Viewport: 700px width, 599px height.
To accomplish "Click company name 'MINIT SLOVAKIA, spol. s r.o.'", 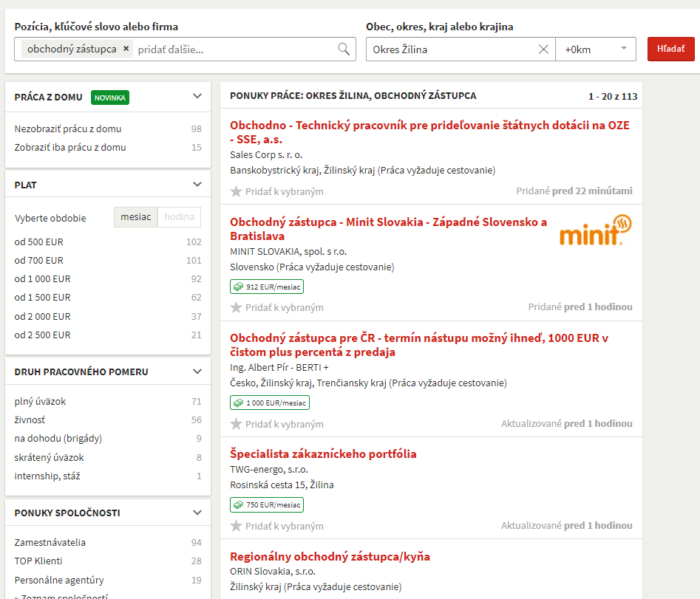I will click(288, 252).
